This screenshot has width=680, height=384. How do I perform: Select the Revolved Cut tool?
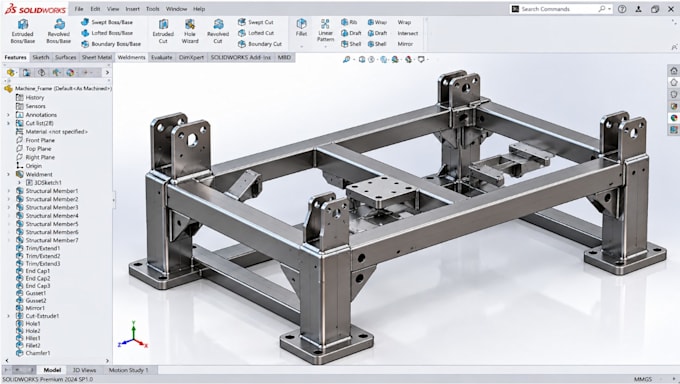[x=218, y=31]
